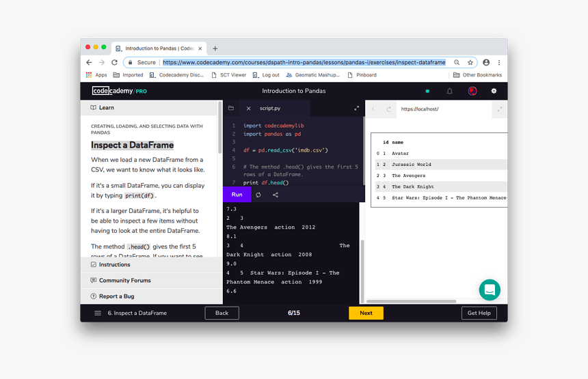Select the script.py editor tab

click(274, 108)
